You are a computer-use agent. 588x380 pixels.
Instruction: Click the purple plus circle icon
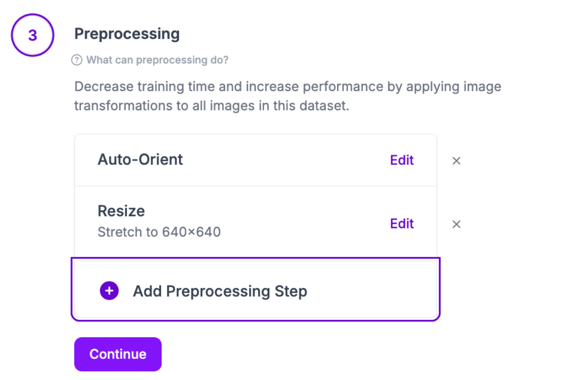point(109,291)
